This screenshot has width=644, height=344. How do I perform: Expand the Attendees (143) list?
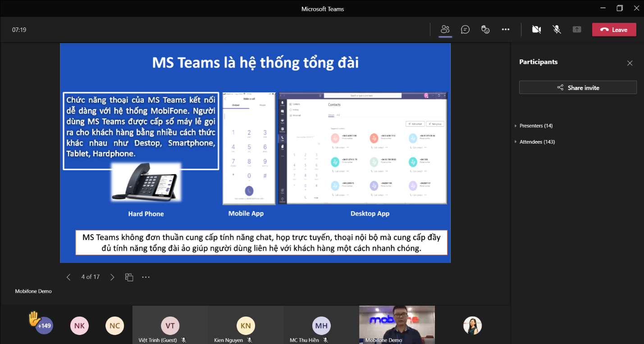pyautogui.click(x=535, y=142)
